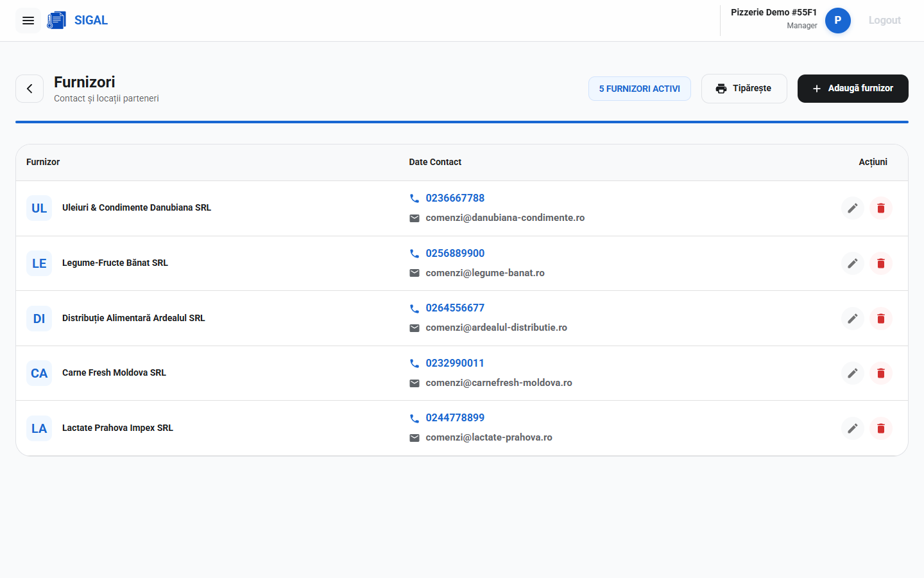This screenshot has height=578, width=924.
Task: Delete Uleiuri & Condimente Danubiana SRL
Action: [x=881, y=208]
